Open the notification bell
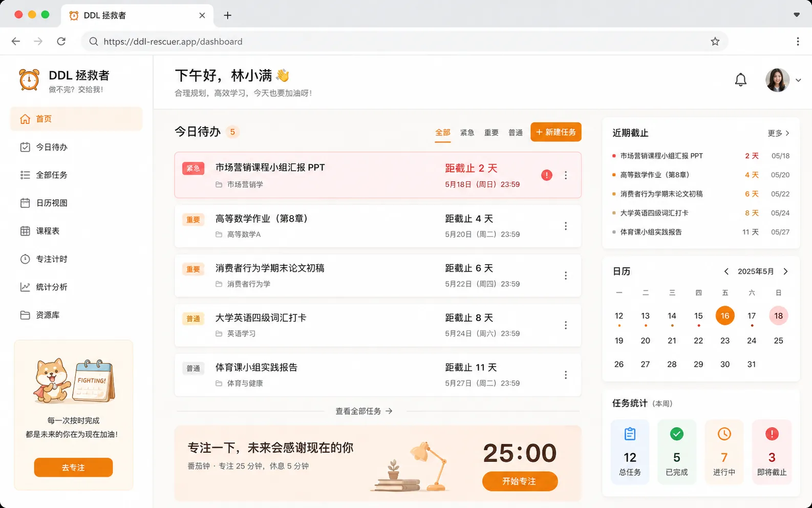 coord(740,80)
